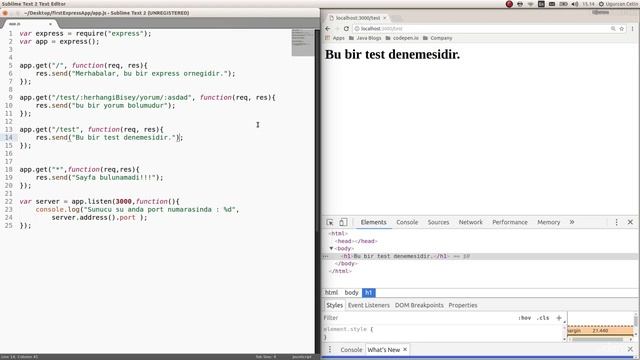Click the zoom magnifier icon in the address bar
The height and width of the screenshot is (360, 640).
pyautogui.click(x=613, y=29)
